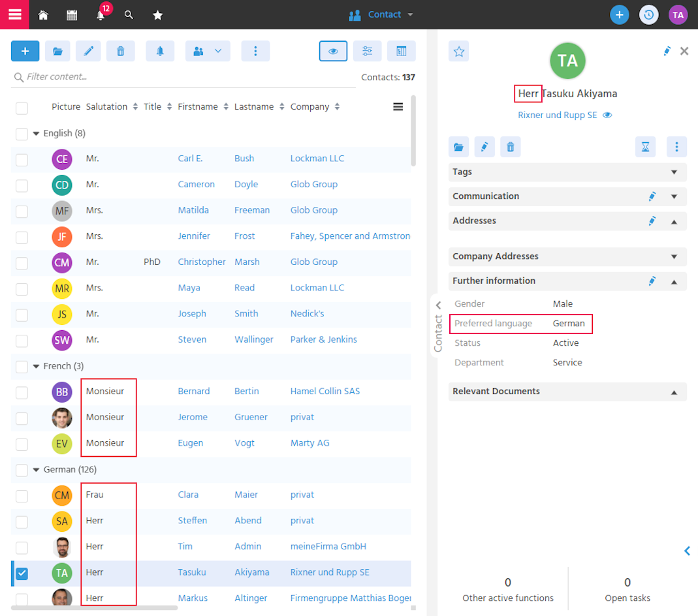Screen dimensions: 698x616
Task: Open the calendar icon in top bar
Action: pos(72,15)
